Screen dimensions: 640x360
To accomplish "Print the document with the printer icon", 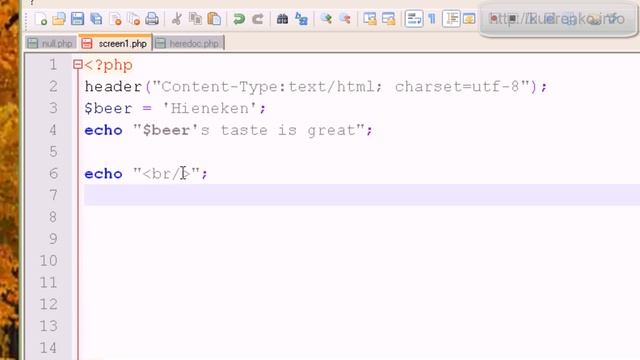I will [x=152, y=19].
